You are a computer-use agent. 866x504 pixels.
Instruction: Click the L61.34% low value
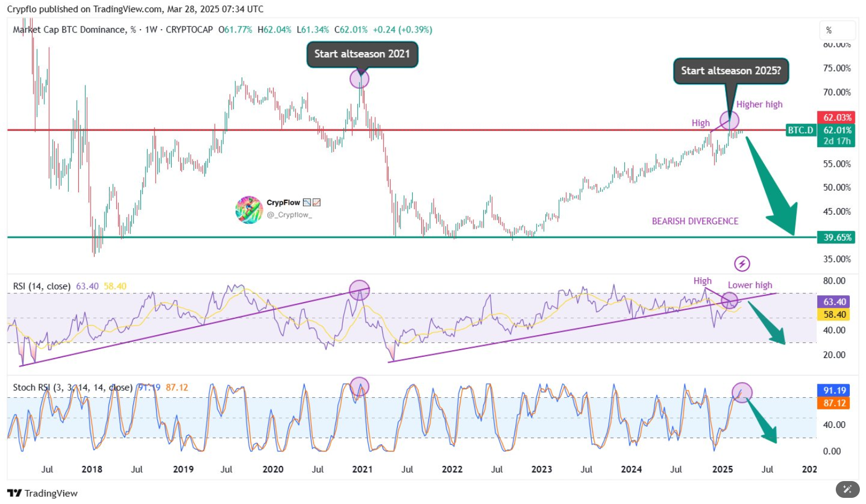[x=313, y=30]
